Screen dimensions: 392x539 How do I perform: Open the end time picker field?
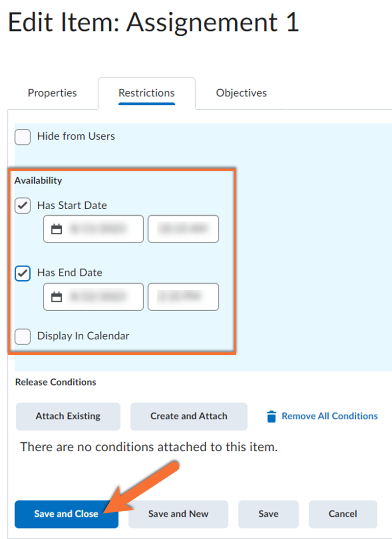183,296
